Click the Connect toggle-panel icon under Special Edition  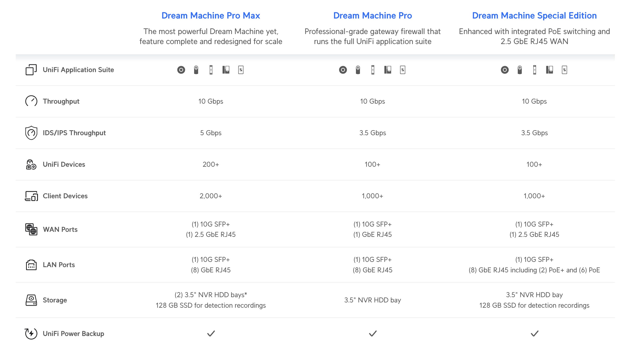pos(564,70)
